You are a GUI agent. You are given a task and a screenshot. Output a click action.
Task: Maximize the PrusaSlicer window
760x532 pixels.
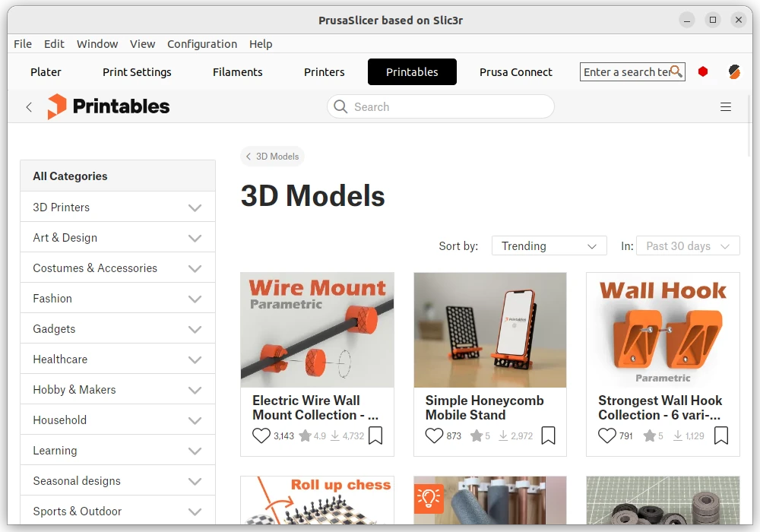[713, 20]
